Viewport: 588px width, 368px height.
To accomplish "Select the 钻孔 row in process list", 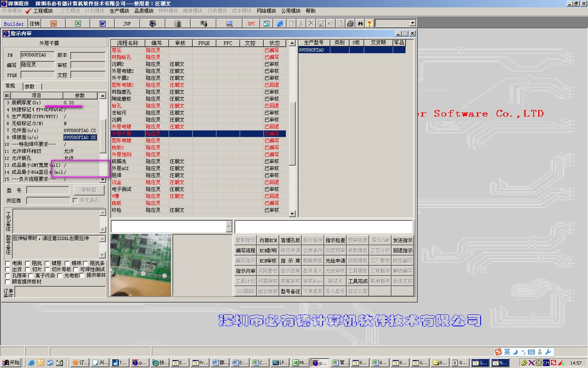I will pyautogui.click(x=198, y=106).
